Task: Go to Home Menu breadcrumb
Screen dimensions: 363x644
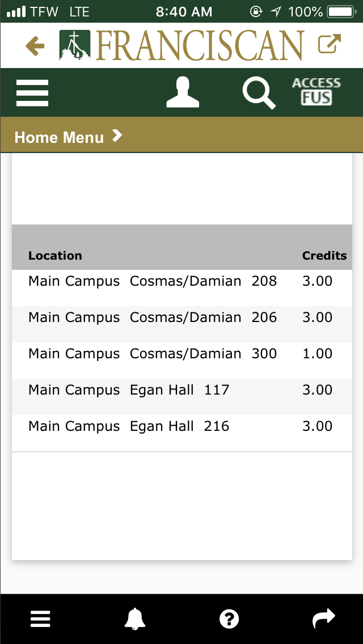Action: click(x=59, y=137)
